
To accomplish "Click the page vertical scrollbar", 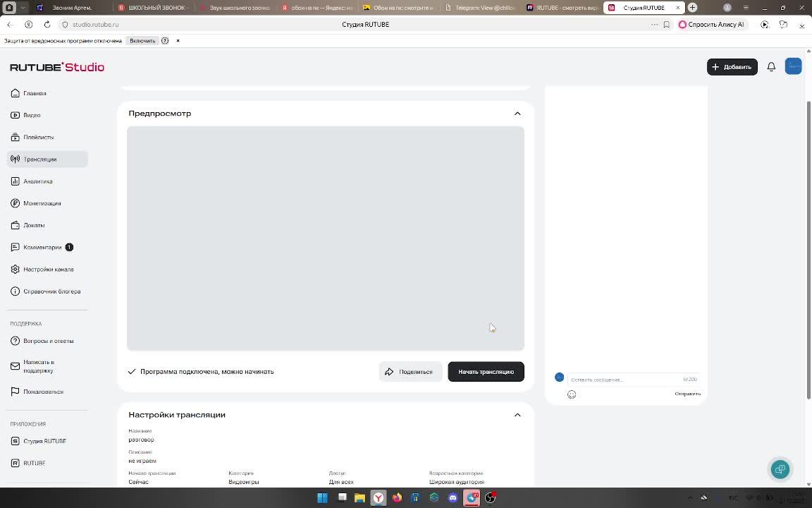I will (x=808, y=249).
